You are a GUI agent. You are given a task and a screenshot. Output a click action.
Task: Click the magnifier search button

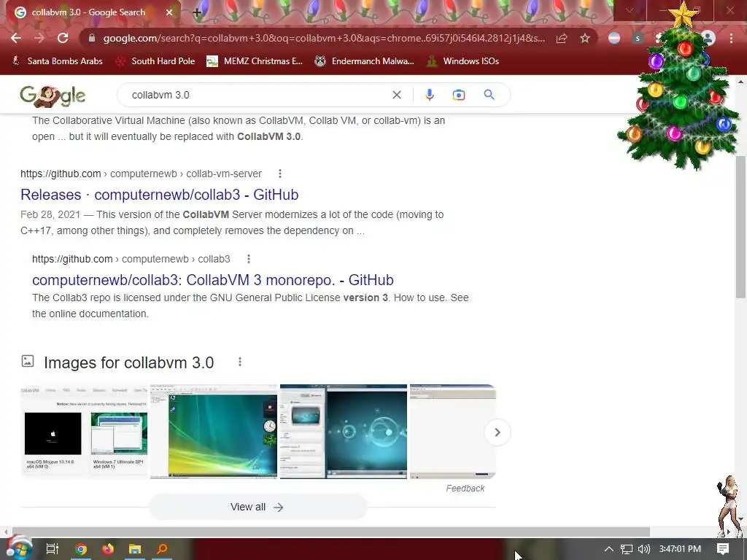tap(489, 95)
